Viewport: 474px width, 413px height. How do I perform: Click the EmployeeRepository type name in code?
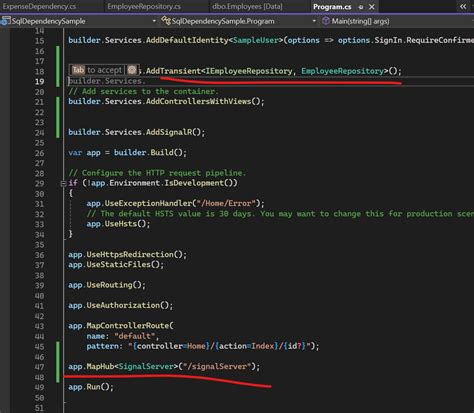(x=343, y=71)
